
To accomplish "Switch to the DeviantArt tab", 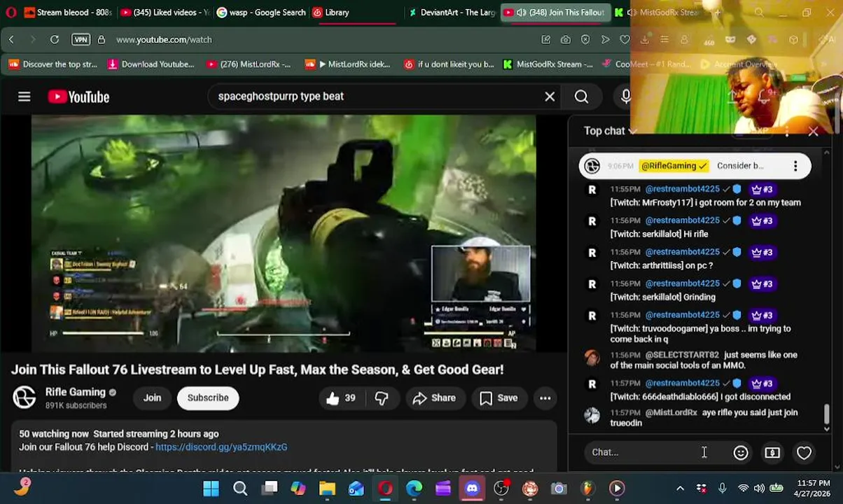I will click(452, 13).
